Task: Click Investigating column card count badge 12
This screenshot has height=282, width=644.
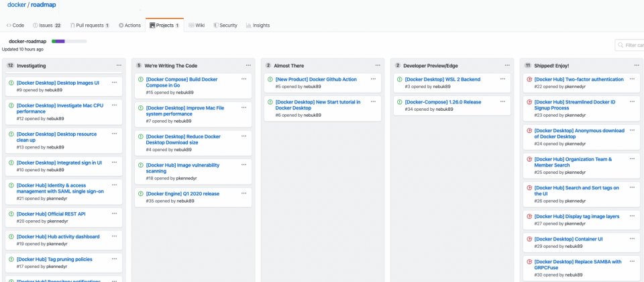Action: [11, 65]
